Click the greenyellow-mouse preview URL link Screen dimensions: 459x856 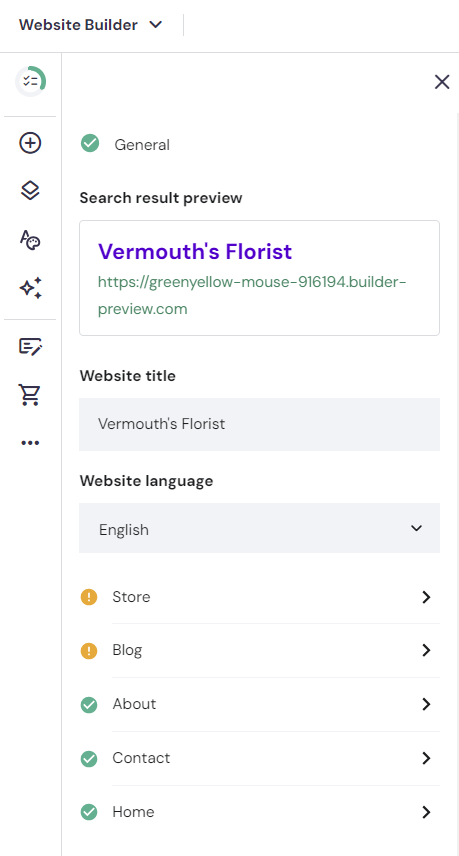coord(252,295)
